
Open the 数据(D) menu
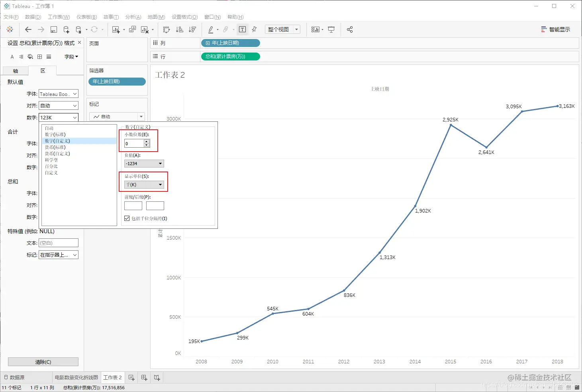33,17
